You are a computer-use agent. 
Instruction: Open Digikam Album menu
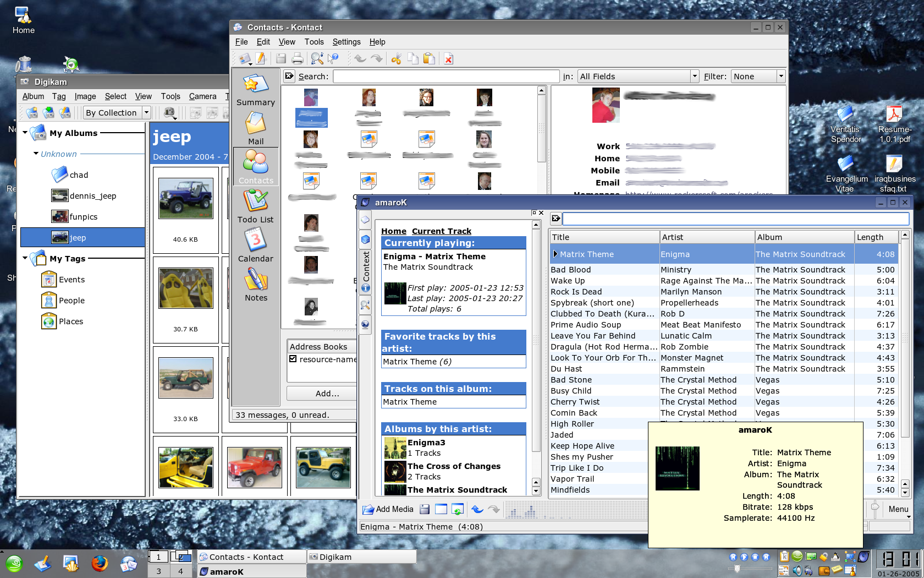coord(33,96)
